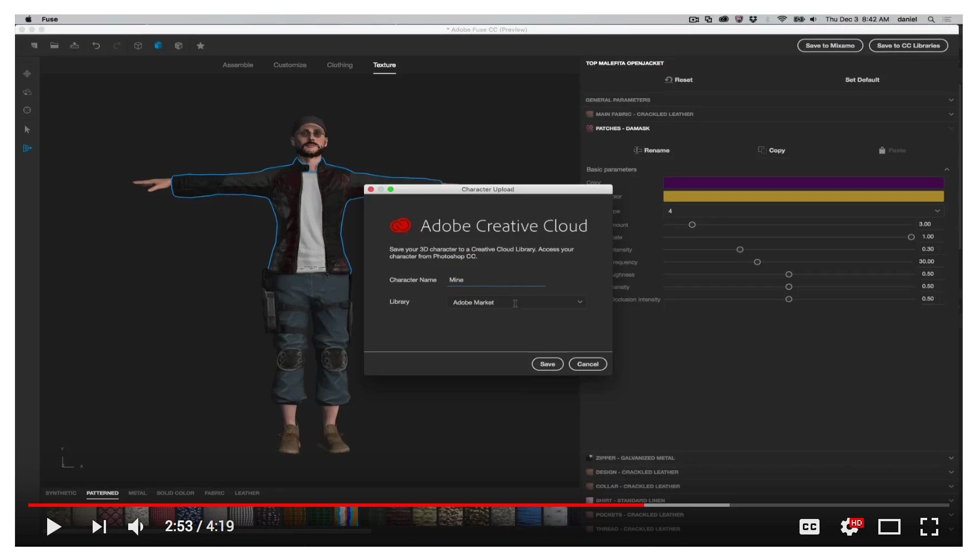The image size is (971, 560).
Task: Click the gold color swatch
Action: pyautogui.click(x=803, y=196)
